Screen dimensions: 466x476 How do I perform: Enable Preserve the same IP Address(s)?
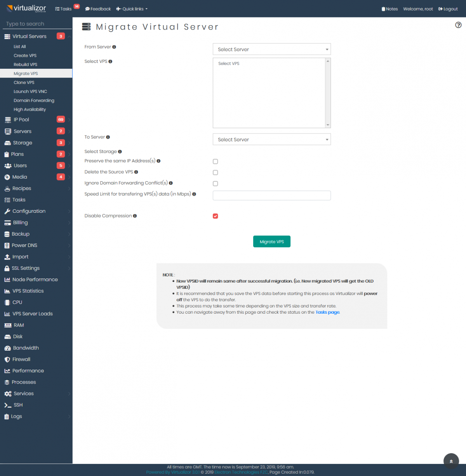[x=216, y=161]
